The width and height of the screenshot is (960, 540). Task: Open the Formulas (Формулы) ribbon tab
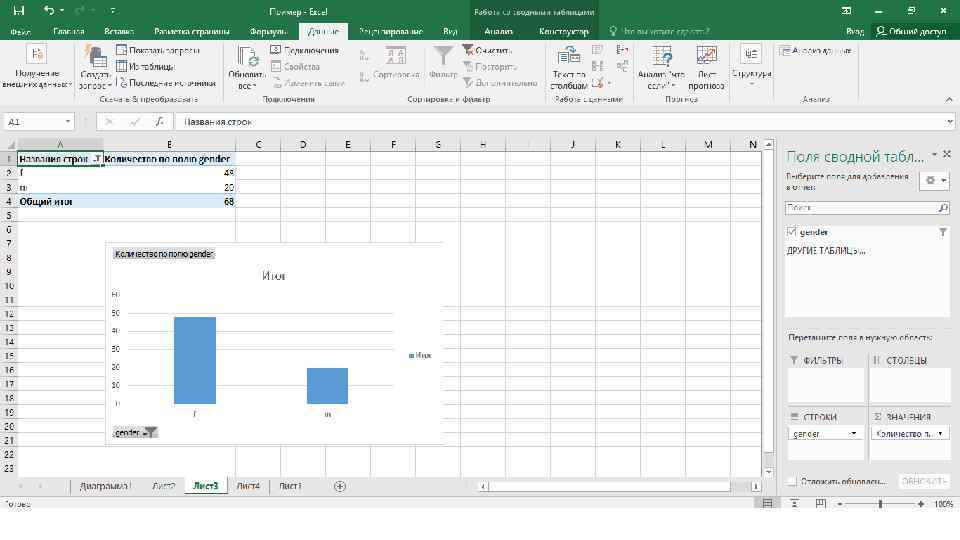[x=268, y=31]
